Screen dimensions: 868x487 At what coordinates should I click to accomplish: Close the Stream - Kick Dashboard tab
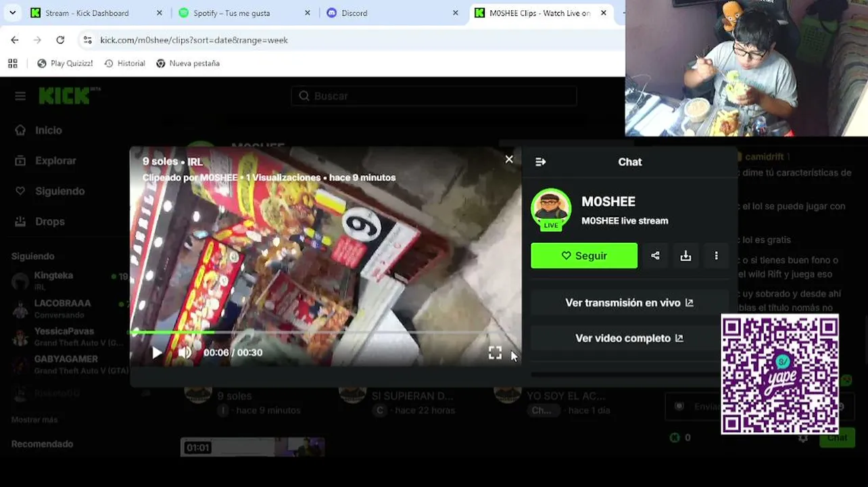click(159, 13)
